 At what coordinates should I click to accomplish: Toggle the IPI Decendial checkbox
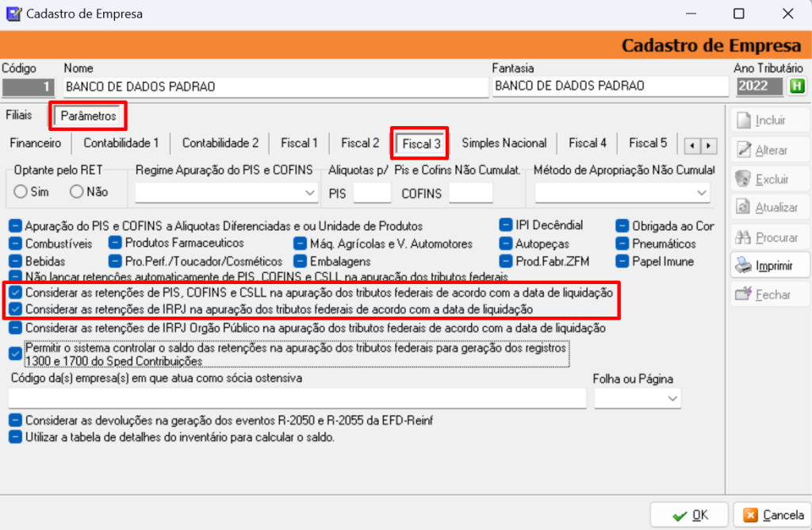click(506, 225)
